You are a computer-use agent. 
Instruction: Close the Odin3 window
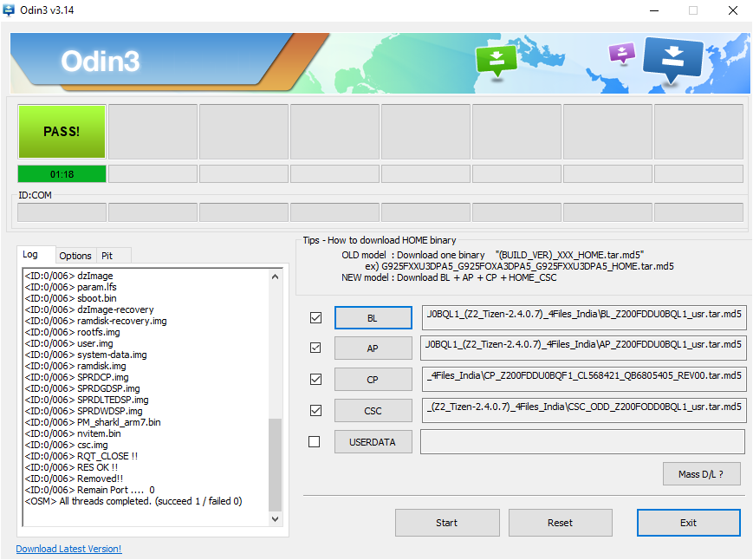[x=733, y=10]
